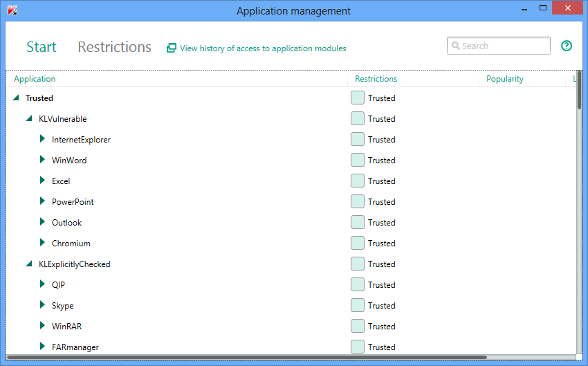Expand the FARmanager node
This screenshot has width=588, height=366.
coord(42,347)
